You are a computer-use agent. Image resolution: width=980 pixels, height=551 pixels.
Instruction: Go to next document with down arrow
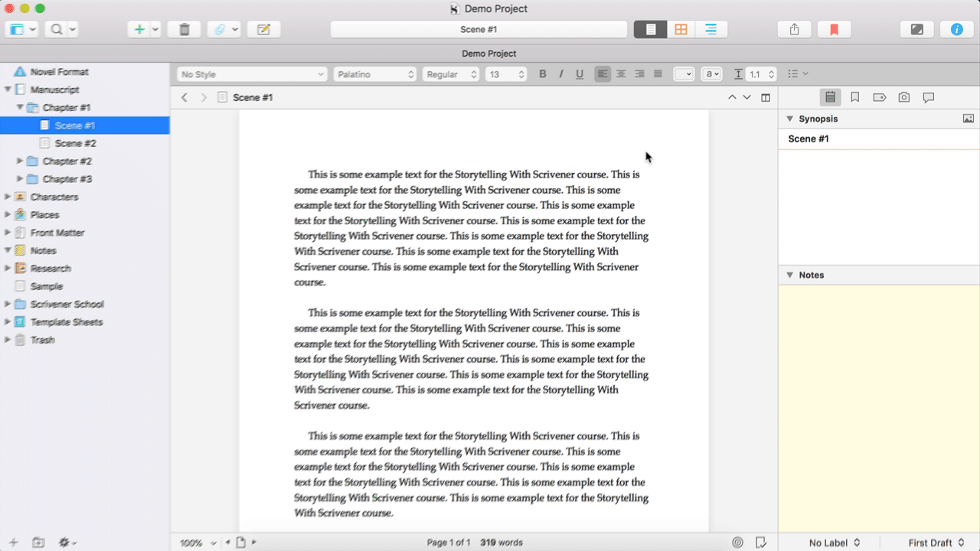click(747, 97)
